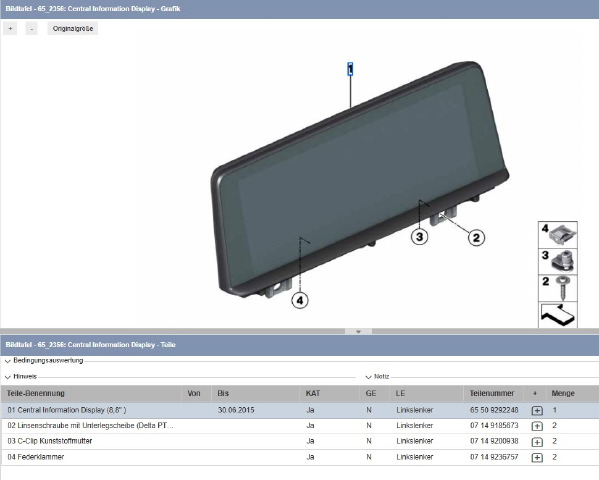Sort by GE column header
The width and height of the screenshot is (599, 480).
click(374, 394)
